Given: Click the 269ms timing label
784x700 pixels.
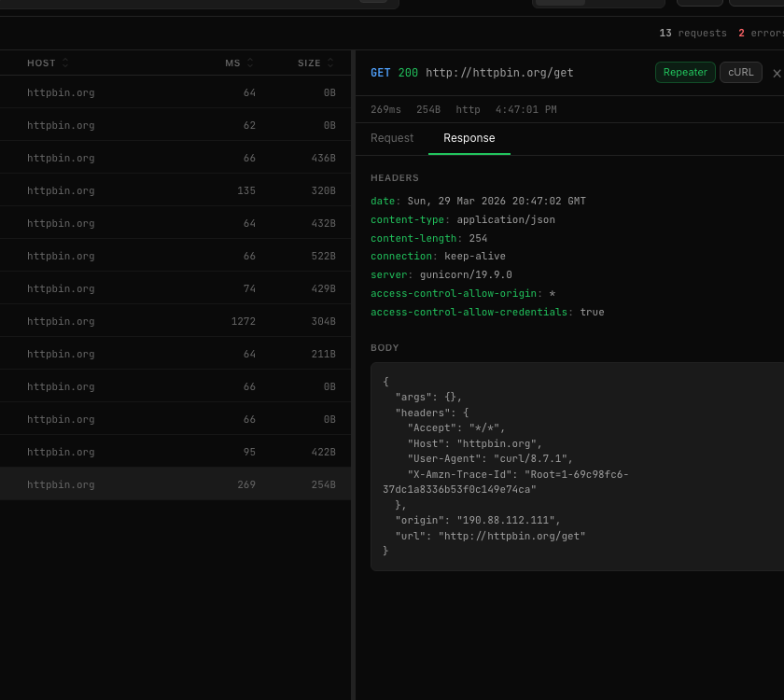Looking at the screenshot, I should point(385,109).
